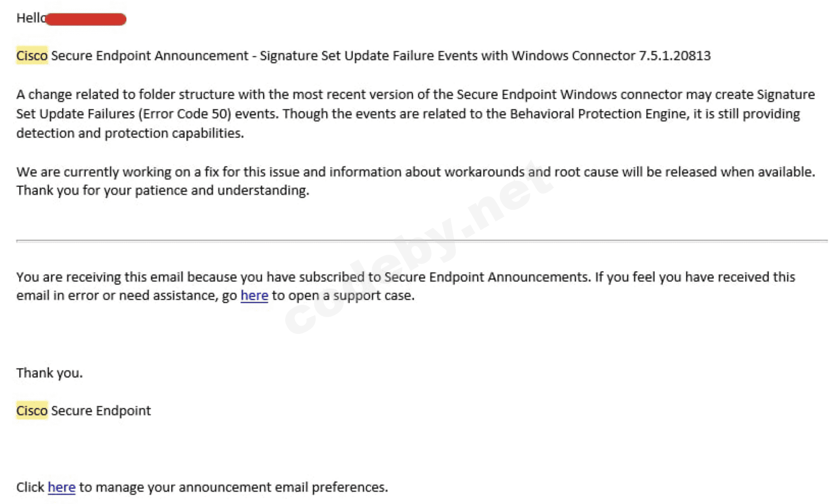
Task: Click the version number 7.5.1.20813
Action: coord(675,56)
